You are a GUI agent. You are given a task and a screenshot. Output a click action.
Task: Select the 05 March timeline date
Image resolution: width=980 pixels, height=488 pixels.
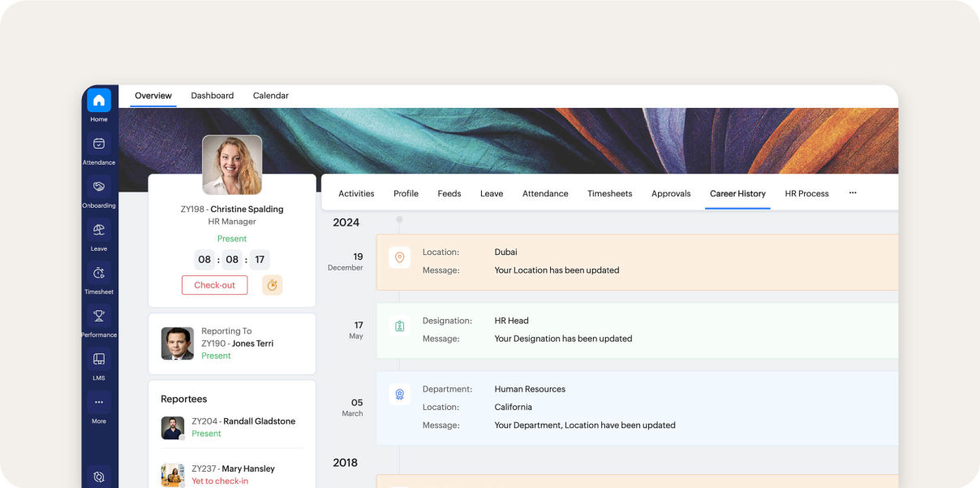[x=353, y=408]
